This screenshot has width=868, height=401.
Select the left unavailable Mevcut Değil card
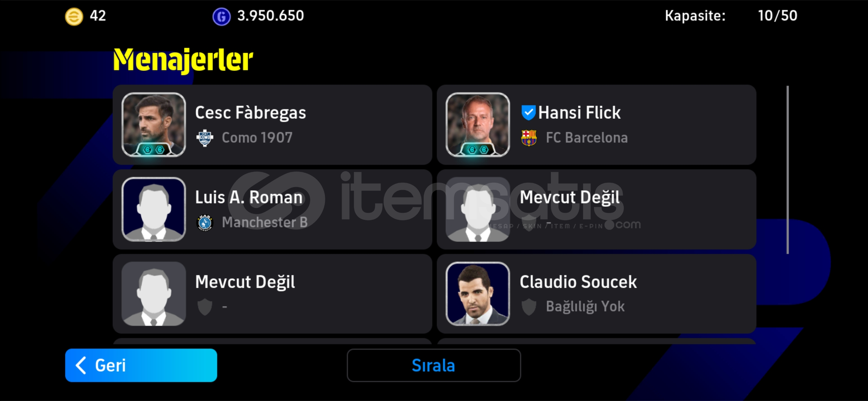click(x=272, y=294)
